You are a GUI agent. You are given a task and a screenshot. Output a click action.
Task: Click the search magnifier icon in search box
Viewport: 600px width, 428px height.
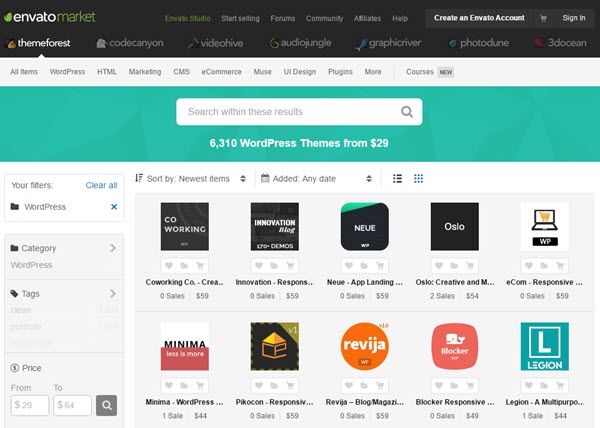click(407, 112)
